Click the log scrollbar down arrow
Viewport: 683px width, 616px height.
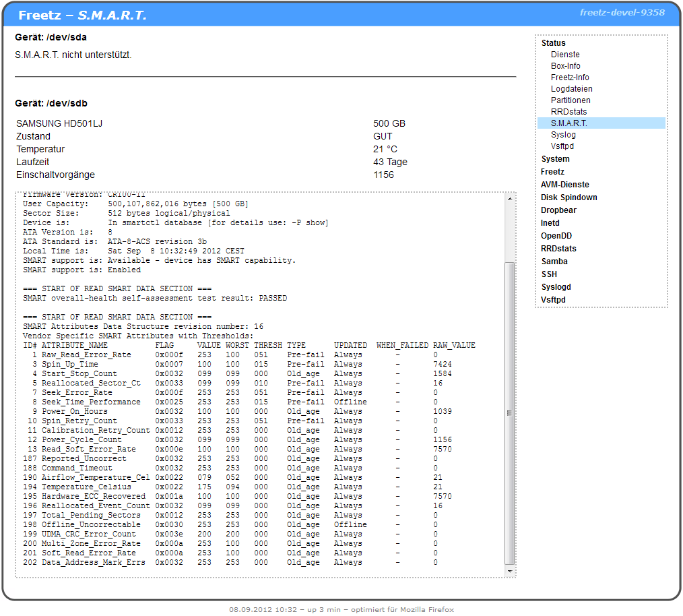tap(510, 571)
